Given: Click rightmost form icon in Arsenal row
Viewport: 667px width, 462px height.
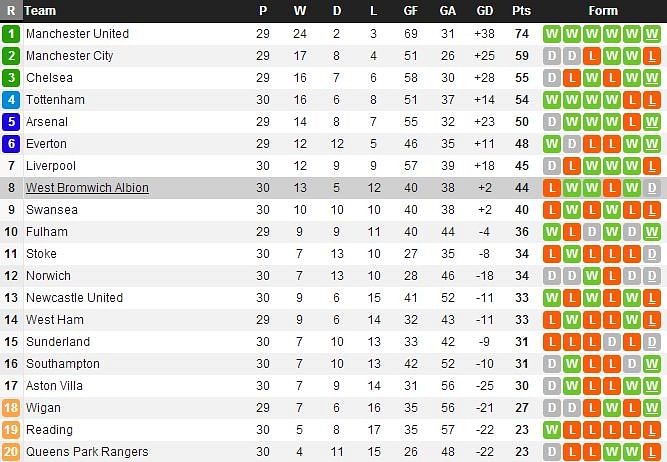Looking at the screenshot, I should 652,122.
